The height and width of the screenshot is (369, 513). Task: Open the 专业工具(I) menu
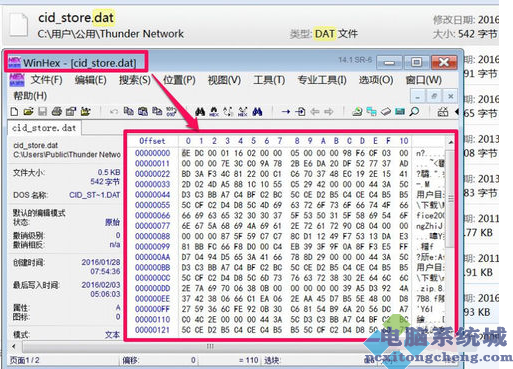[322, 80]
